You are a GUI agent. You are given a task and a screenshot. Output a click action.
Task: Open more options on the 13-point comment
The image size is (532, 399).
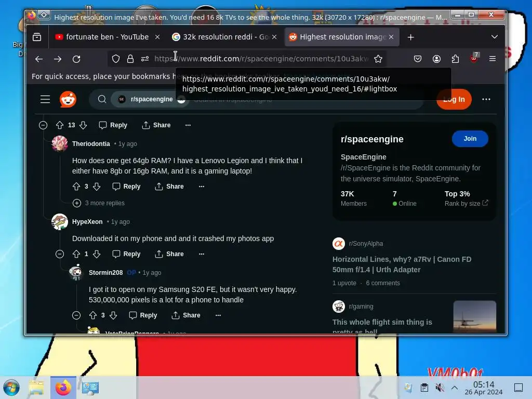pyautogui.click(x=188, y=125)
